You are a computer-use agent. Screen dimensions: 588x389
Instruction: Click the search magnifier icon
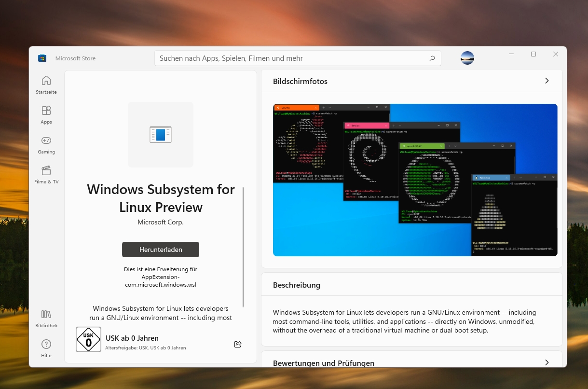pyautogui.click(x=432, y=58)
